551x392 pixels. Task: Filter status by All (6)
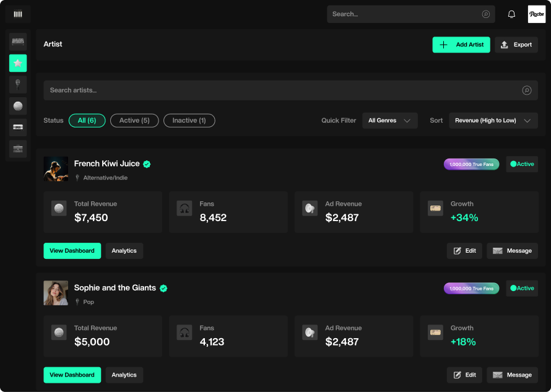click(x=87, y=121)
